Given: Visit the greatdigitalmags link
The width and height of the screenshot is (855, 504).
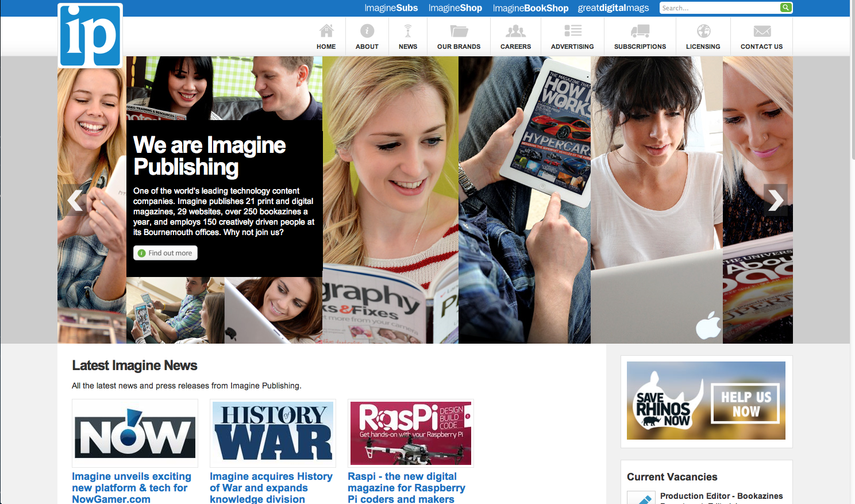Looking at the screenshot, I should point(613,8).
